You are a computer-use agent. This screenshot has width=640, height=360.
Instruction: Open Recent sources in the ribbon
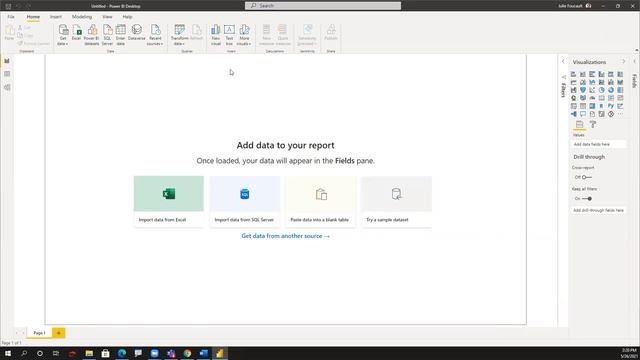155,35
